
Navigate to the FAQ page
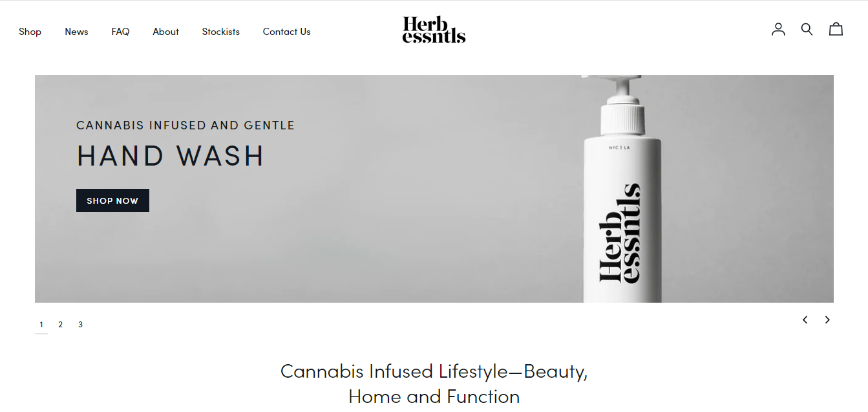tap(120, 32)
